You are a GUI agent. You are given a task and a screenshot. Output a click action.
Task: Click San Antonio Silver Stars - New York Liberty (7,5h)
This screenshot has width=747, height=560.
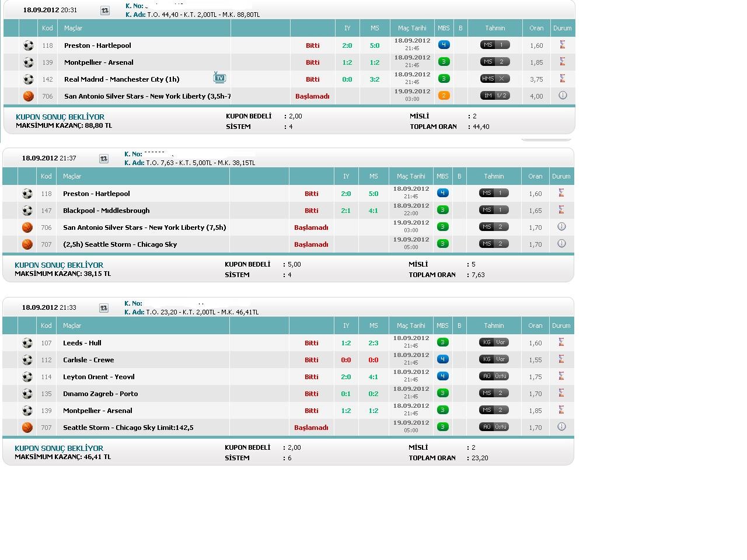pyautogui.click(x=145, y=228)
